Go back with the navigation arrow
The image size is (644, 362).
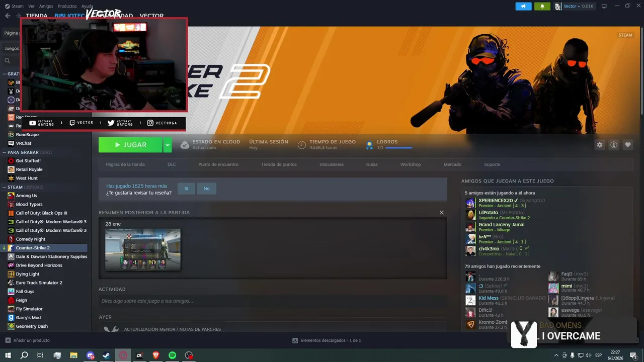[8, 16]
